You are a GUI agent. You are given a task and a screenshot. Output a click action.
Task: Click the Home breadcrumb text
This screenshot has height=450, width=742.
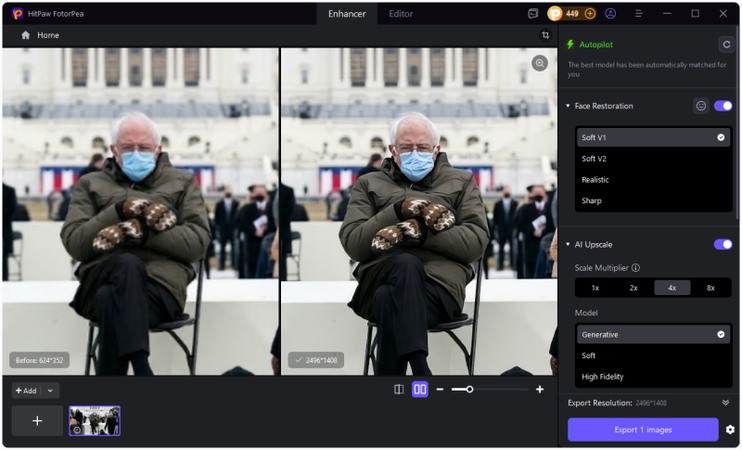48,35
